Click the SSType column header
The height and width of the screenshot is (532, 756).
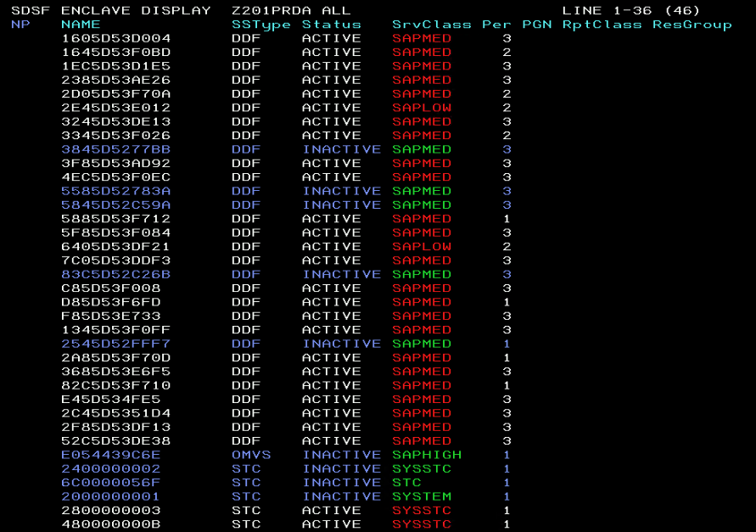click(261, 25)
